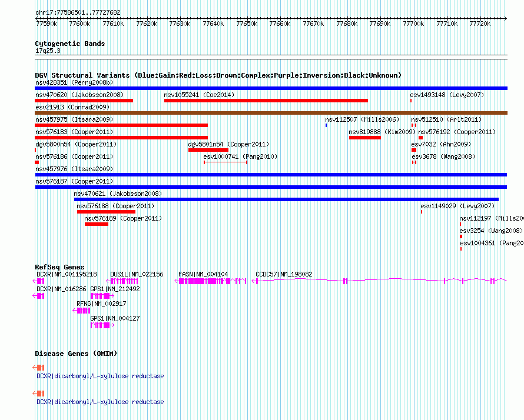524x420 pixels.
Task: Click the esv3254 (Wang2008) label
Action: pos(491,231)
